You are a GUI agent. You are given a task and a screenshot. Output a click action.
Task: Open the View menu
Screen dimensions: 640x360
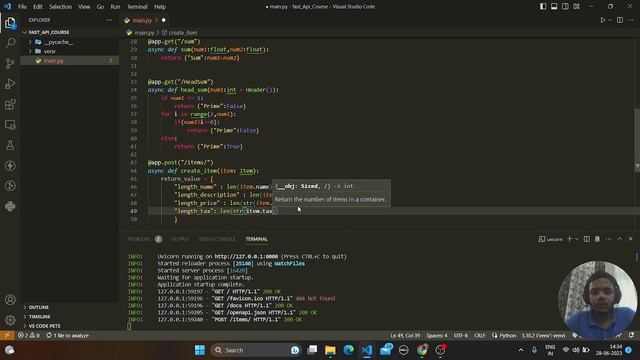[x=84, y=7]
